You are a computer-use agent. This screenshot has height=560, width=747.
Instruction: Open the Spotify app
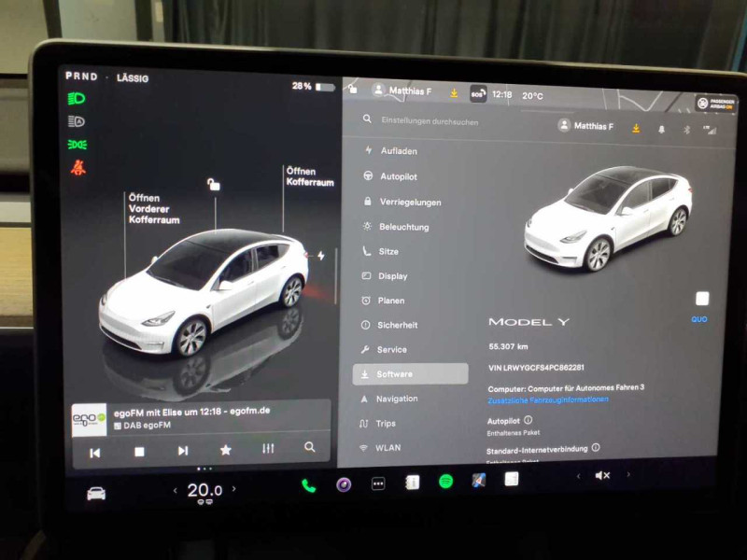[445, 482]
